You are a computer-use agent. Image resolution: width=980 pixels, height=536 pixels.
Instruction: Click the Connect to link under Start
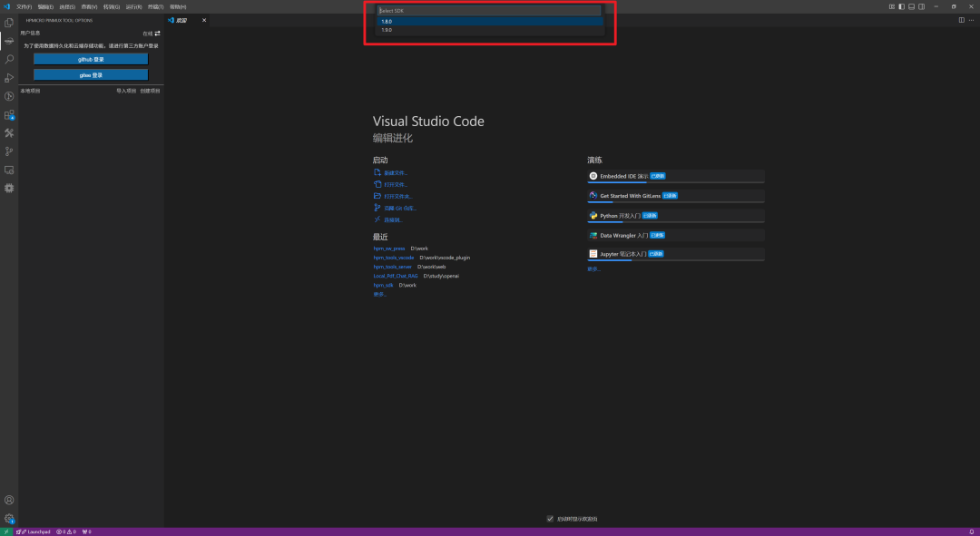click(388, 219)
